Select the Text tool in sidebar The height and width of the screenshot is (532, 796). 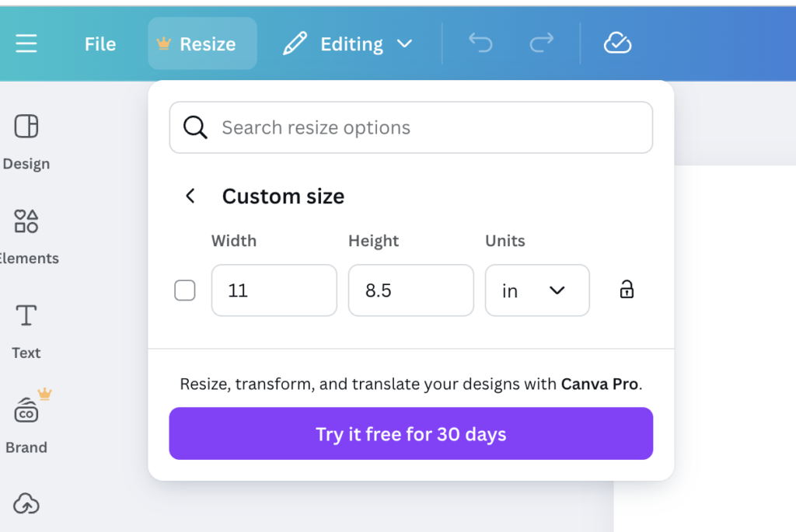tap(26, 315)
